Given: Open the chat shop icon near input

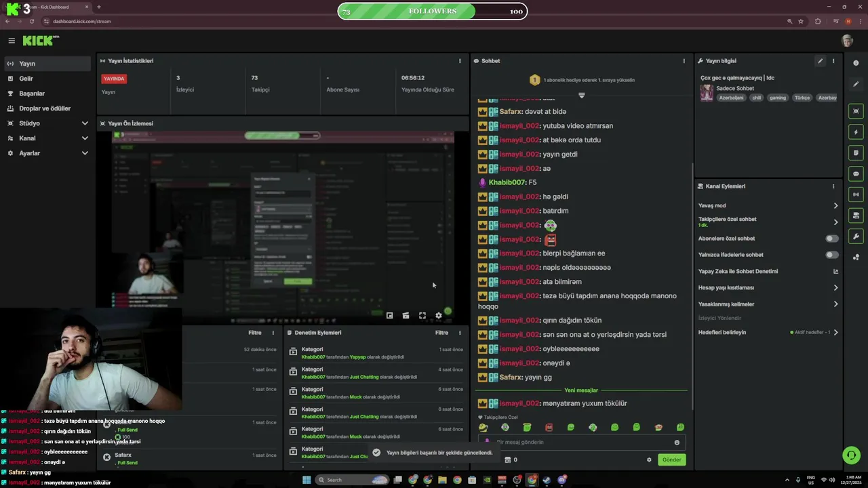Looking at the screenshot, I should point(508,460).
